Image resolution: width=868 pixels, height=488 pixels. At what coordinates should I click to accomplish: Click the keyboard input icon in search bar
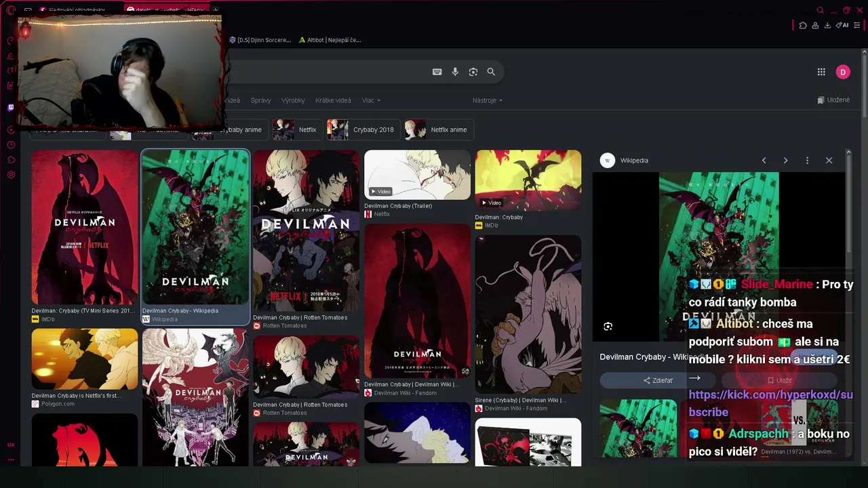click(437, 72)
